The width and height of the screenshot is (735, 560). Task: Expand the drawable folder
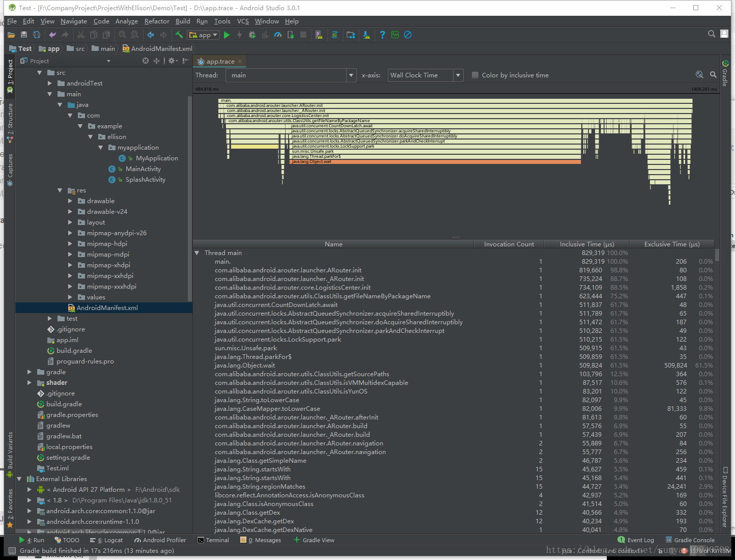point(70,201)
